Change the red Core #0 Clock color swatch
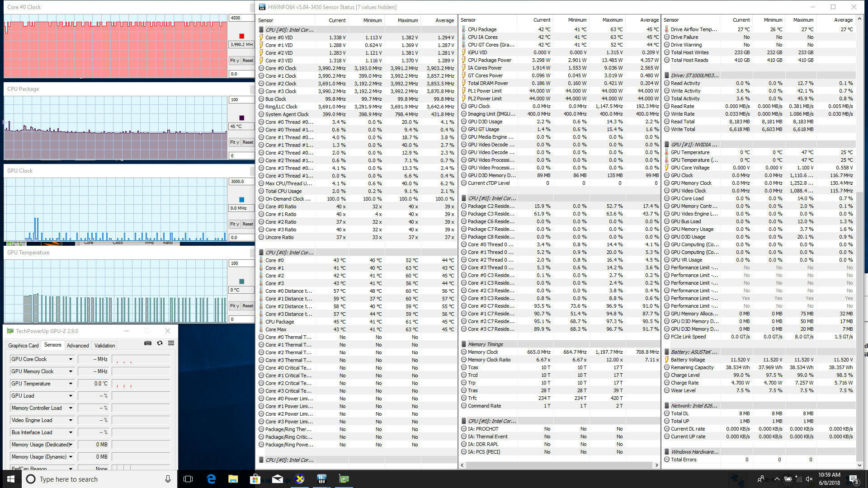 (x=241, y=36)
